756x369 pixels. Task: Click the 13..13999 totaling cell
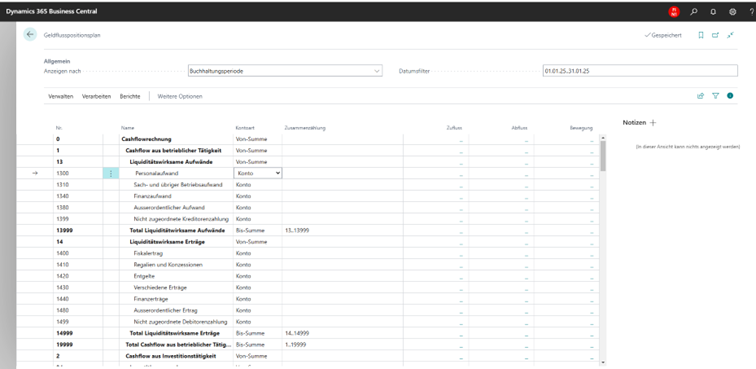tap(342, 231)
